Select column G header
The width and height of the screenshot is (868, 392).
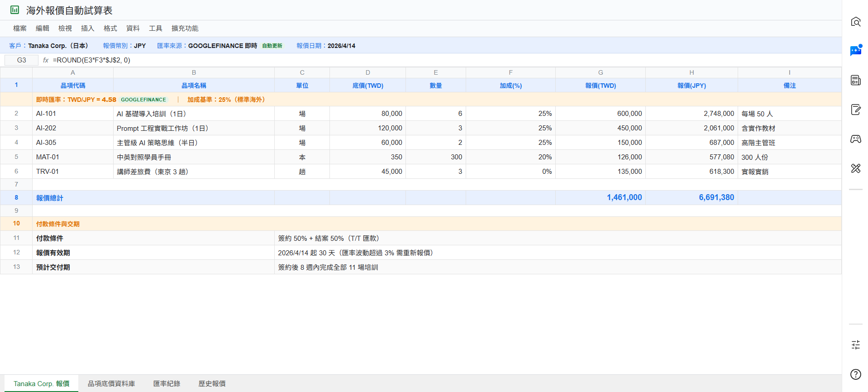click(601, 72)
